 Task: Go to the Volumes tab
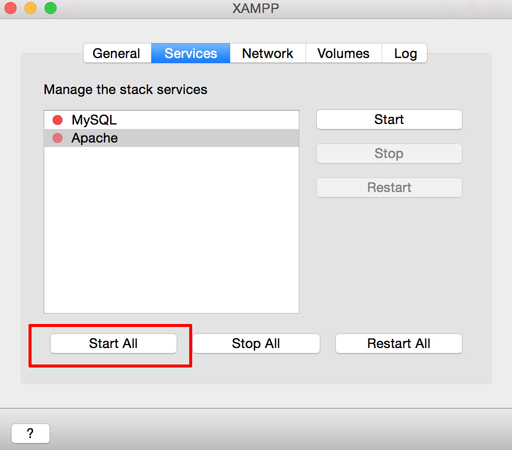pos(343,53)
